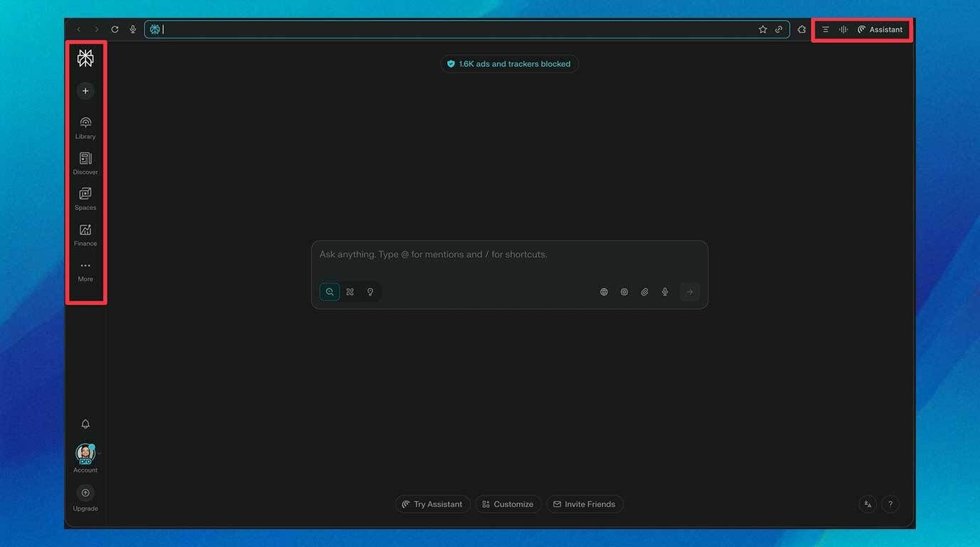Attach a file with the paperclip icon
Image resolution: width=980 pixels, height=547 pixels.
(x=644, y=291)
